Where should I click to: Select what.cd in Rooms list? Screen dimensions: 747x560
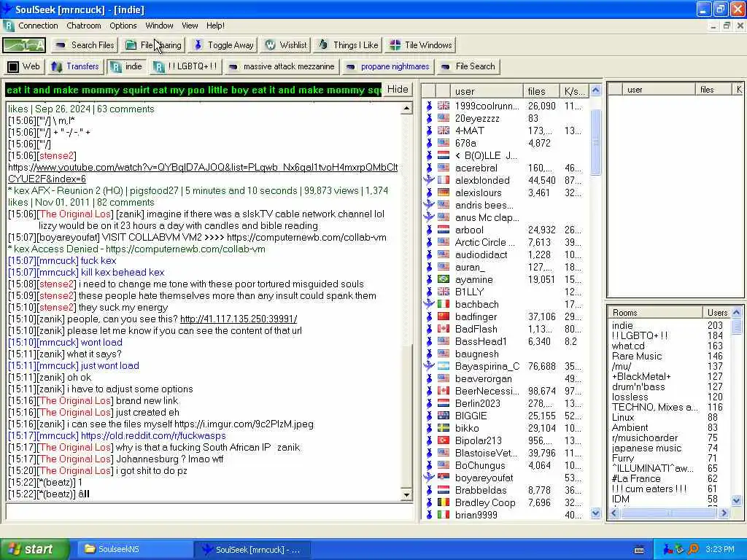[x=628, y=346]
